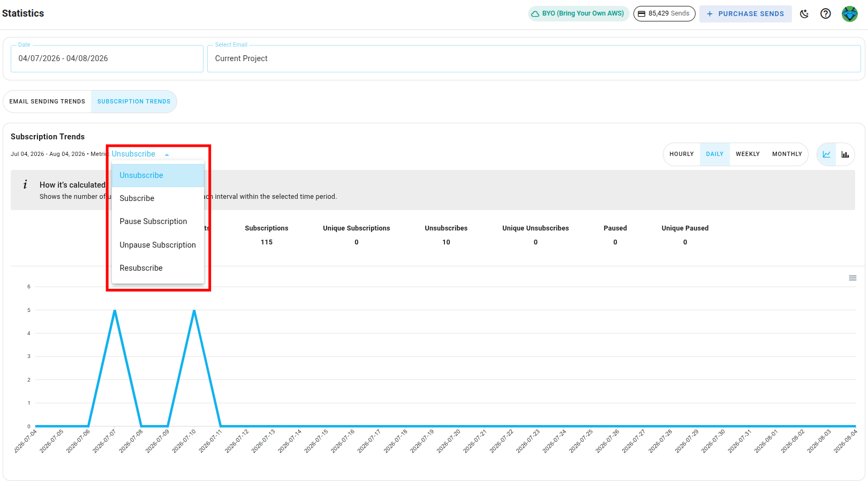Click the chart peak at 2026-07-10
Viewport: 868px width, 484px height.
point(194,310)
